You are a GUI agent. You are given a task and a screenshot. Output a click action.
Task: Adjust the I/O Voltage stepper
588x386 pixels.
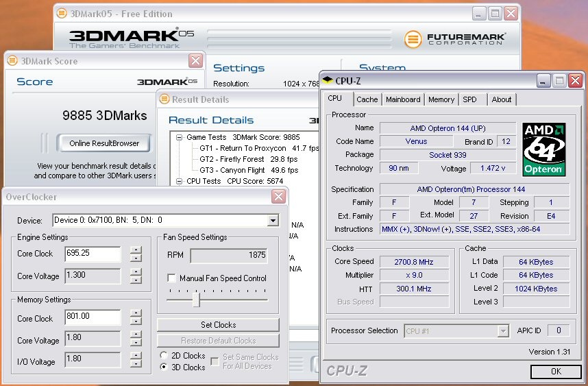click(136, 359)
